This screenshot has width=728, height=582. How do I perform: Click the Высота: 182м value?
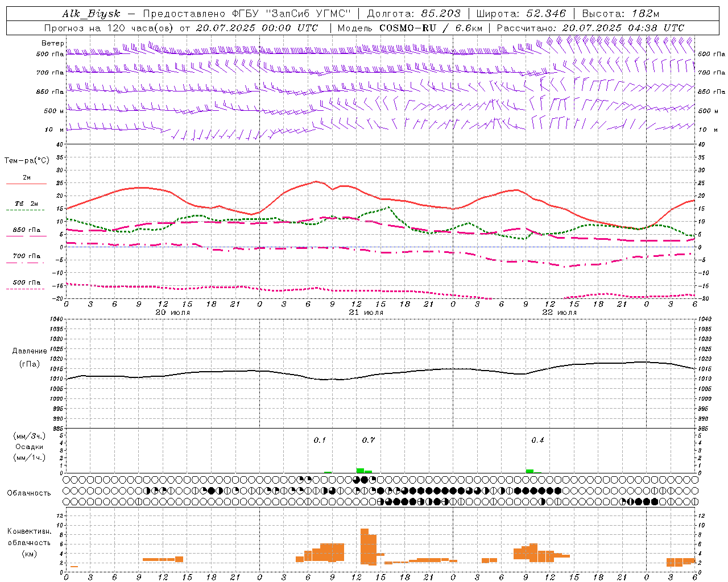point(621,14)
